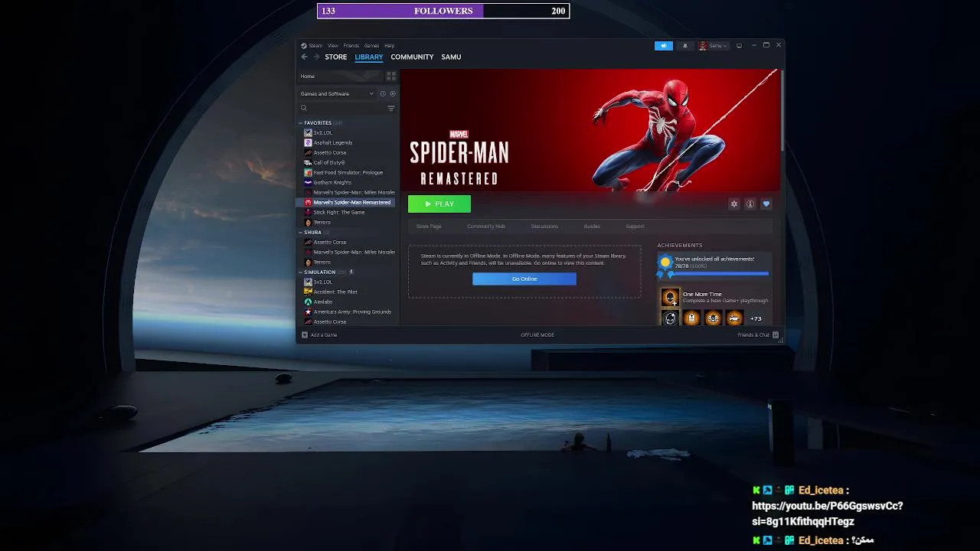
Task: Click the One More Time achievement icon
Action: pos(670,297)
